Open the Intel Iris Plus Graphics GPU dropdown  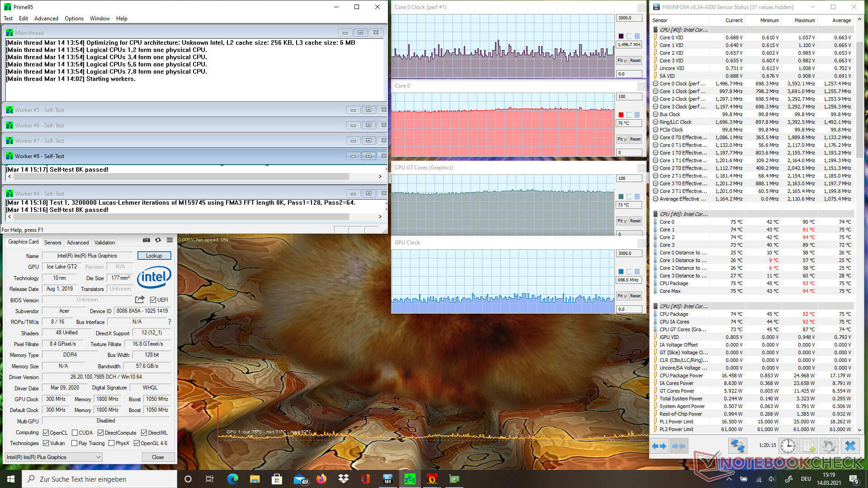(53, 457)
